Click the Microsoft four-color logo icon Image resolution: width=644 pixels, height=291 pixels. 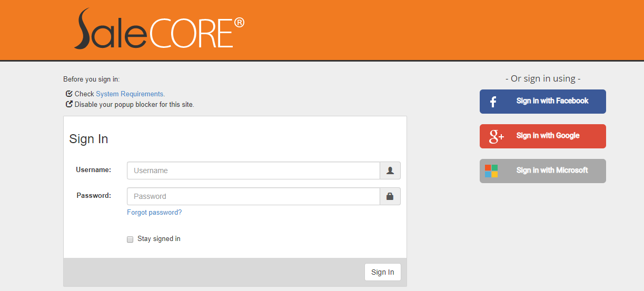(491, 171)
